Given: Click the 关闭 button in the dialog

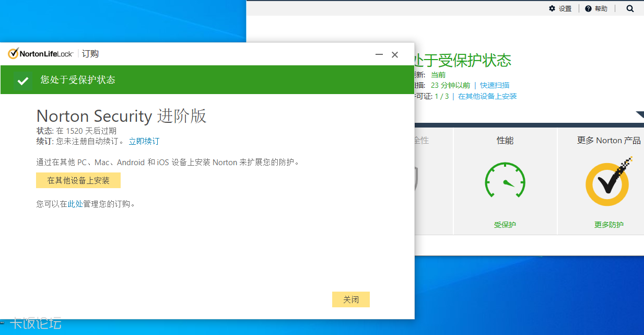Looking at the screenshot, I should coord(350,299).
